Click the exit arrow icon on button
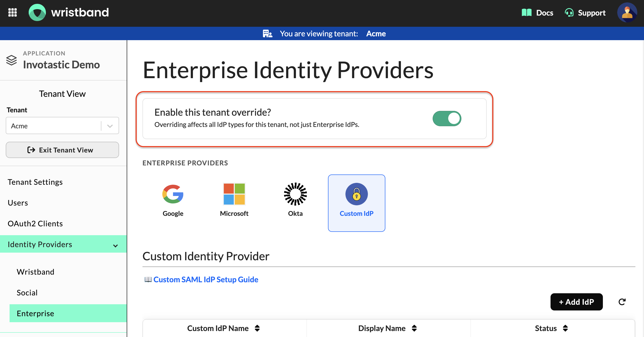This screenshot has width=644, height=337. coord(31,150)
